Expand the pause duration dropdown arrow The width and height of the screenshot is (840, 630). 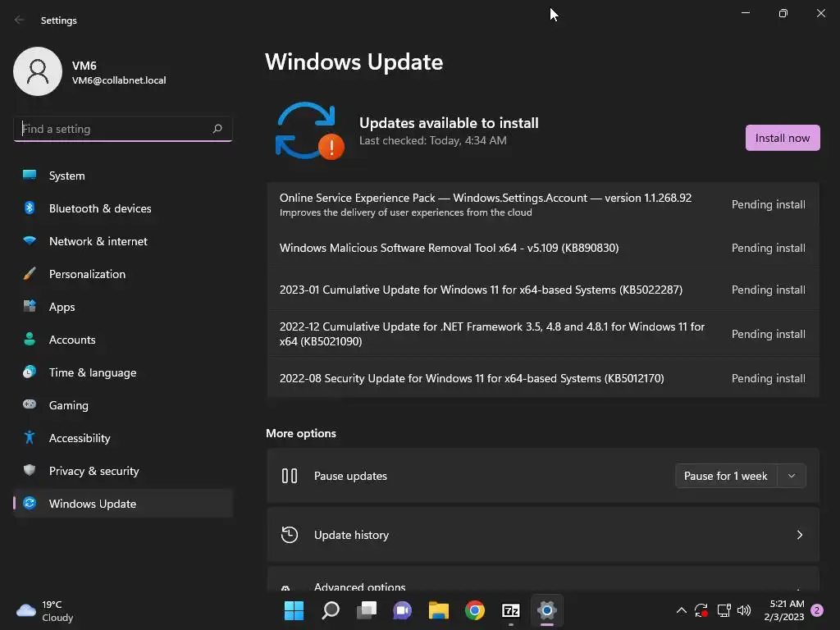pos(792,476)
